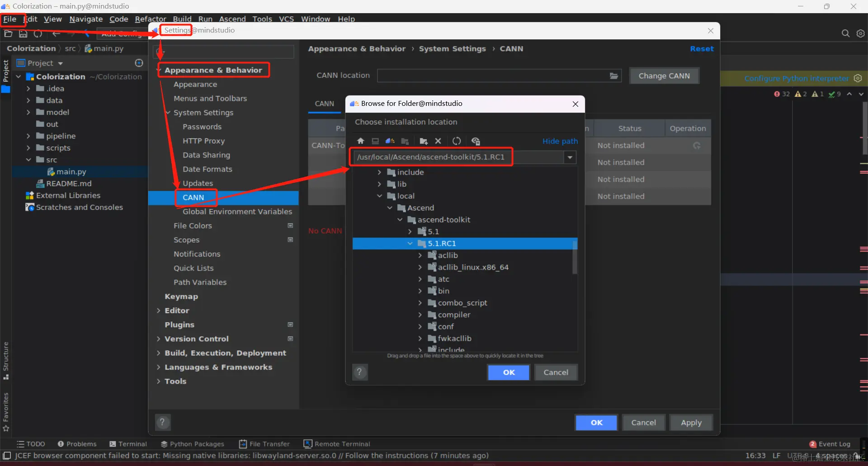Viewport: 868px width, 466px height.
Task: Click the folder path input field
Action: [458, 157]
